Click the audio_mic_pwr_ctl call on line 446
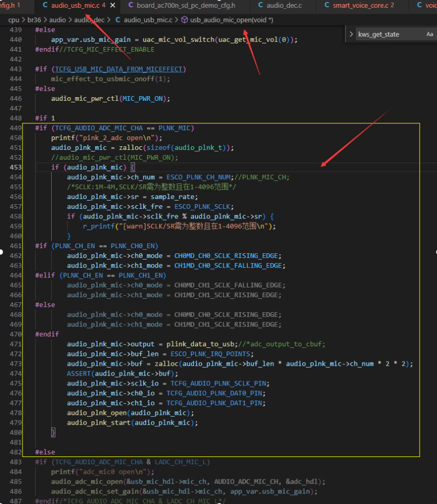The height and width of the screenshot is (504, 437). coord(85,98)
